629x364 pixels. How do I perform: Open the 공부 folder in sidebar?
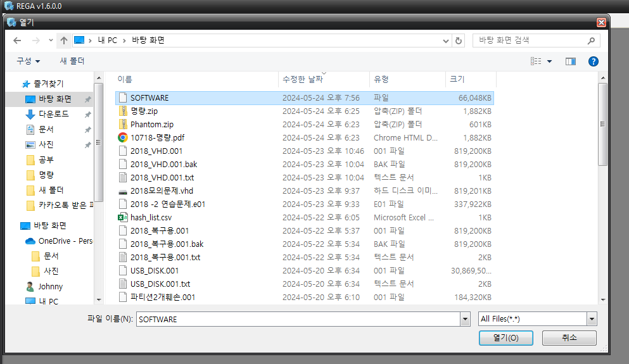46,160
